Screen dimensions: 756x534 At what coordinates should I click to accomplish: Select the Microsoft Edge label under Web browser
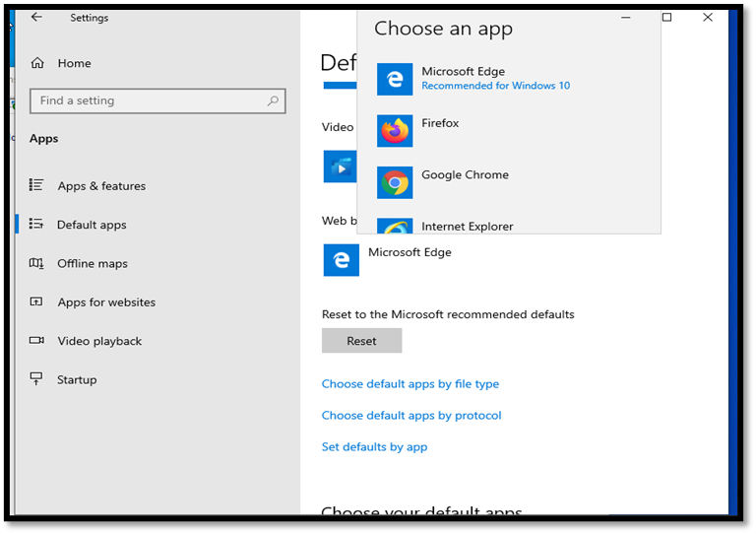(x=409, y=252)
